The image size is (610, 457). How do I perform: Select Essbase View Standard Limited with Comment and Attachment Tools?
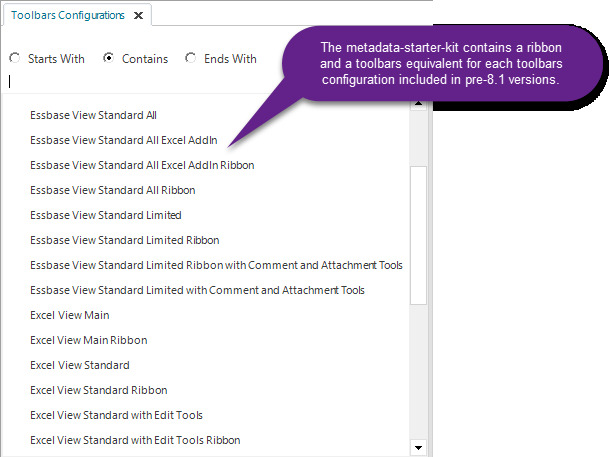coord(197,290)
